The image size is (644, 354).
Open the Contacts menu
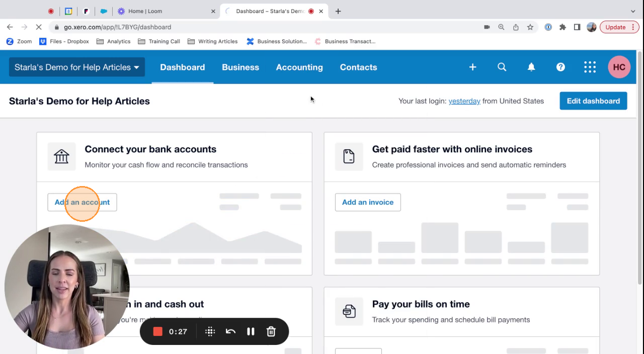point(358,67)
